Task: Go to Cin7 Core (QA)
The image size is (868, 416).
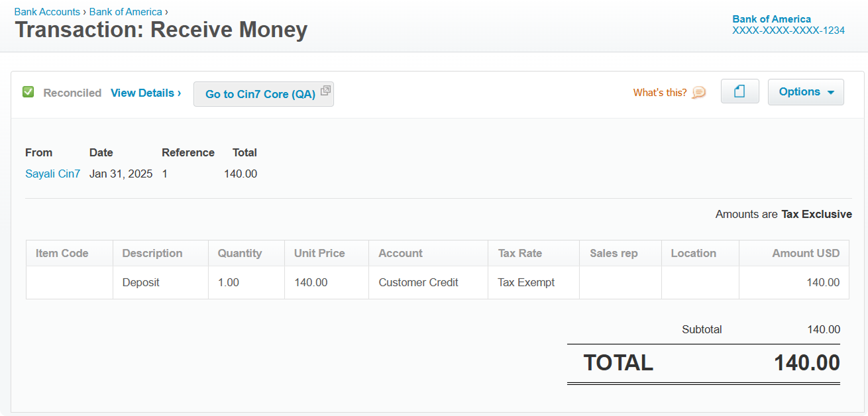Action: pyautogui.click(x=260, y=94)
